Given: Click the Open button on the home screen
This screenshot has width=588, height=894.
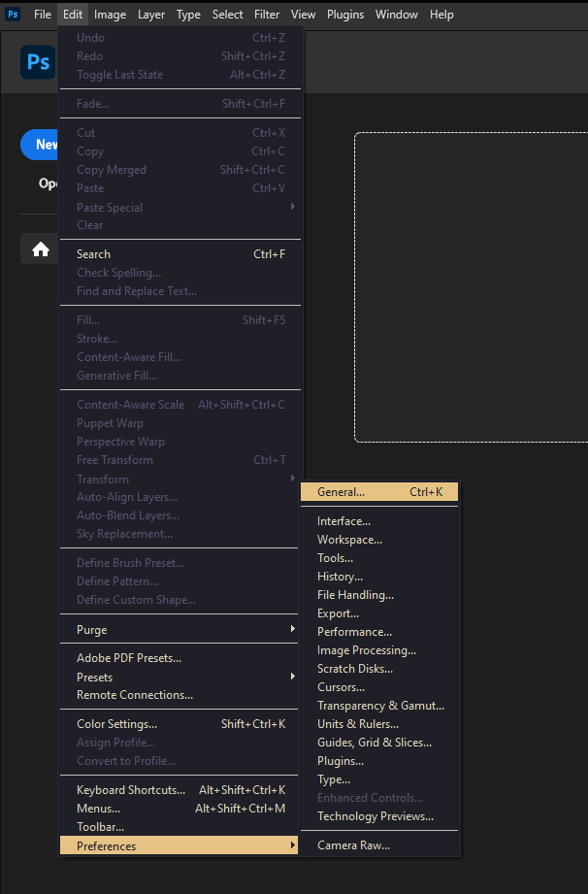Looking at the screenshot, I should coord(49,183).
